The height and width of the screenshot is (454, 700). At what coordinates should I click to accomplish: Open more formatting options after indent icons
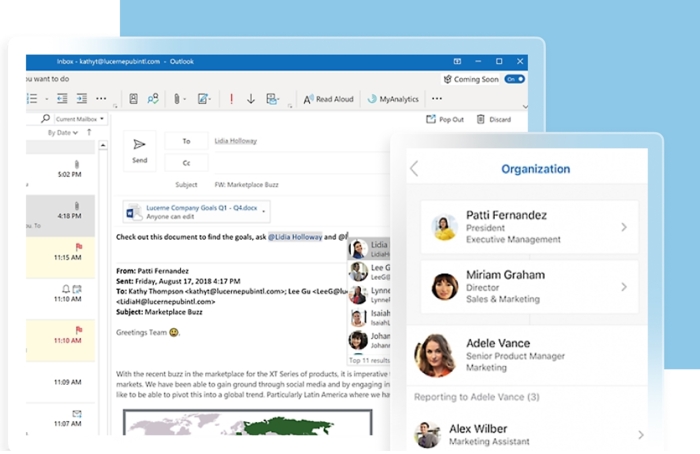pos(101,99)
